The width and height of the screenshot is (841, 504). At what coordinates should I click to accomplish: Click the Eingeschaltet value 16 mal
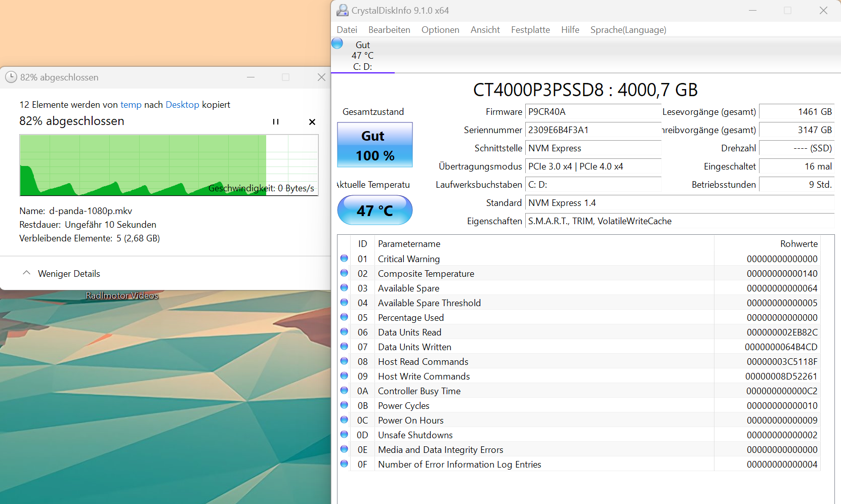tap(797, 166)
